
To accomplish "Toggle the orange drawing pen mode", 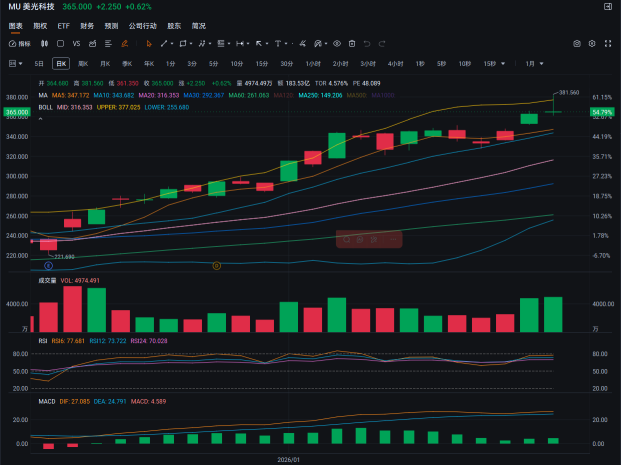I will tap(124, 44).
